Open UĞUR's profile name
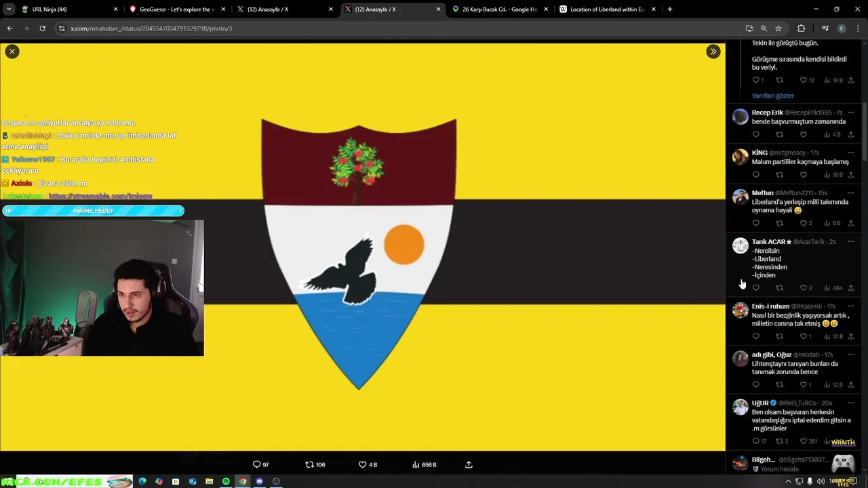Screen dimensions: 868x488 coord(759,403)
